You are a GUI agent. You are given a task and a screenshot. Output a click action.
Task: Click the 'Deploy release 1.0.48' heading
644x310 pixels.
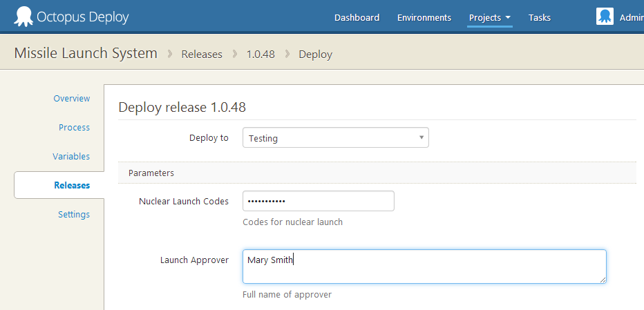pos(182,107)
